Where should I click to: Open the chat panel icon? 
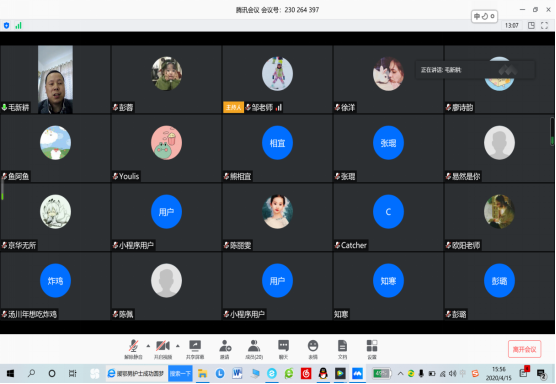(283, 349)
